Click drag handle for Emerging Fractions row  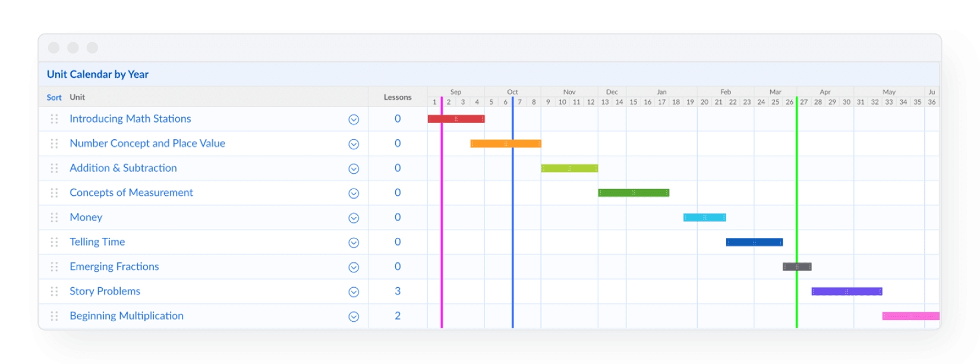[54, 267]
